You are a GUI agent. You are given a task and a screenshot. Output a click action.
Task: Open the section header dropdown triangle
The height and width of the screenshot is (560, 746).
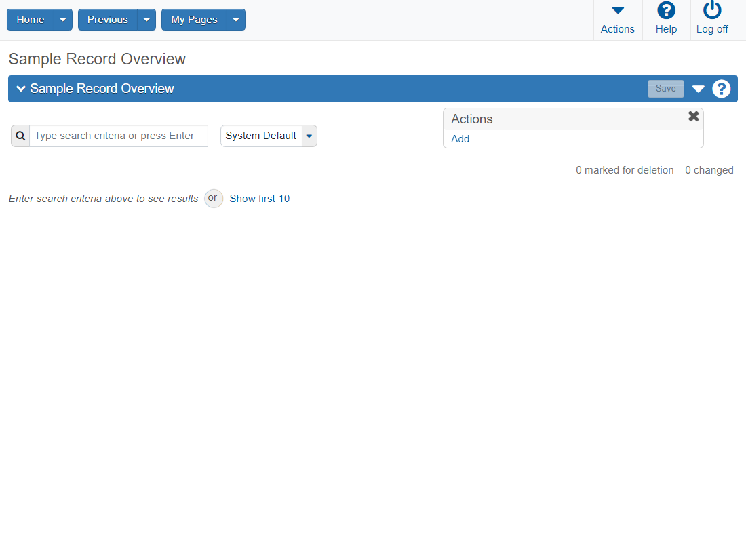tap(698, 89)
